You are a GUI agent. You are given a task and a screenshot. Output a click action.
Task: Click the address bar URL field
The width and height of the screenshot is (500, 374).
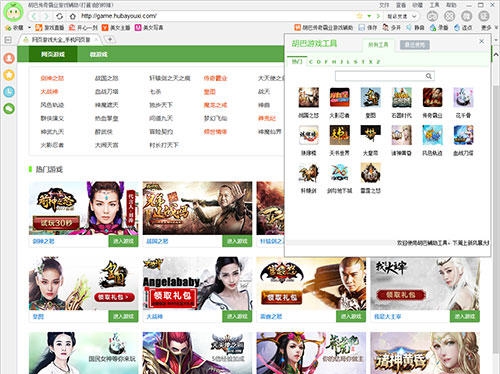217,16
